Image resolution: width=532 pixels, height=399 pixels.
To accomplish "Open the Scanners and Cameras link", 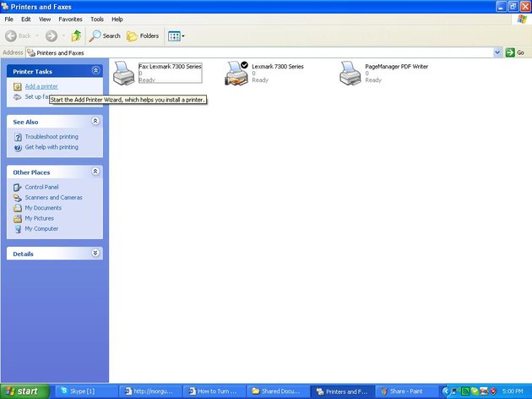I will click(53, 198).
